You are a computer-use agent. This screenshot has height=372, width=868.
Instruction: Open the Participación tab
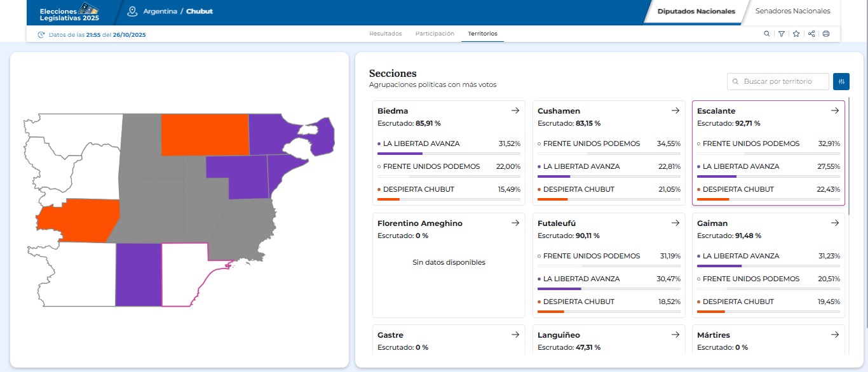[435, 34]
